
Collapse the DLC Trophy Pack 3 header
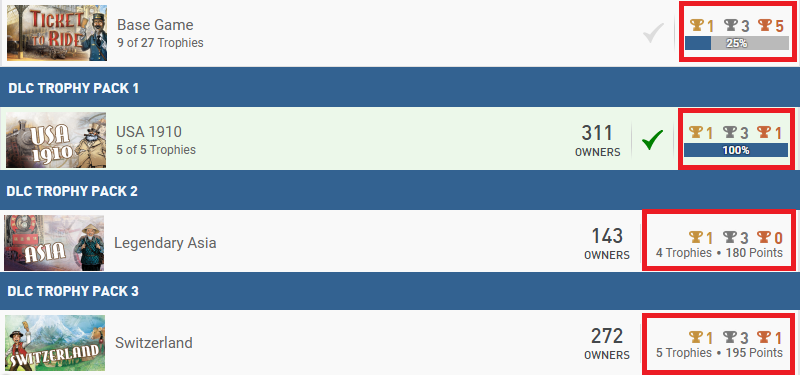(400, 291)
